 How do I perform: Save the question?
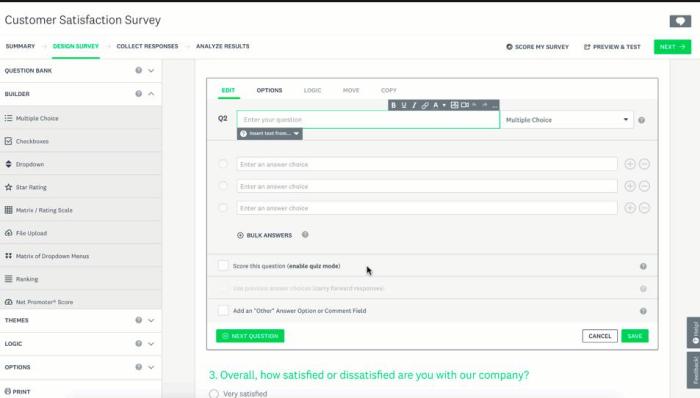(x=634, y=336)
